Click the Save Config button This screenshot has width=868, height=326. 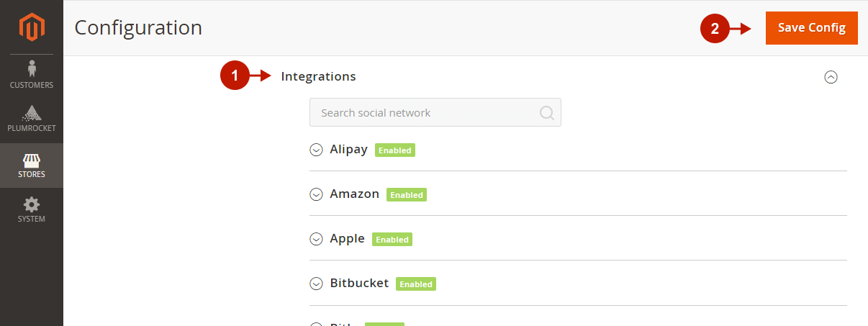tap(812, 28)
